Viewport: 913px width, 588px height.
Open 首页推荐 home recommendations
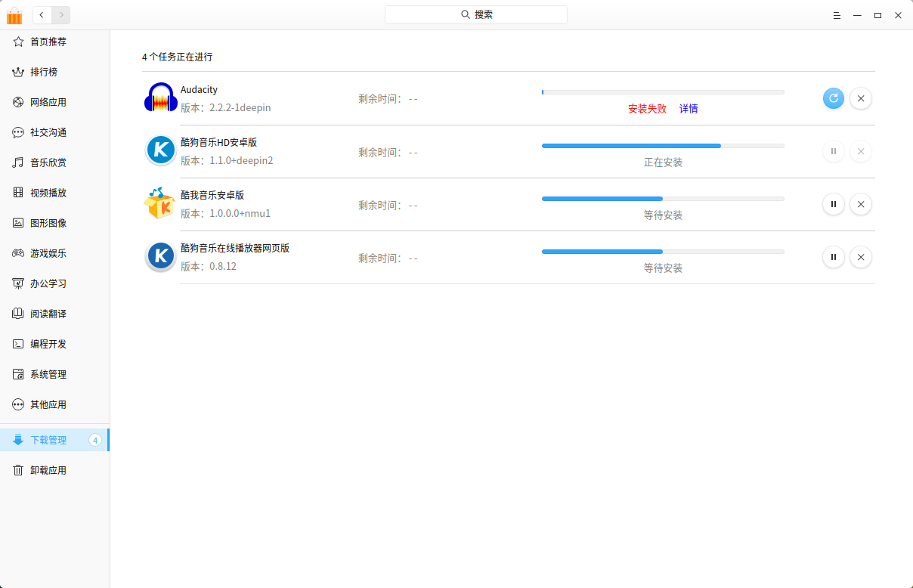pyautogui.click(x=54, y=42)
